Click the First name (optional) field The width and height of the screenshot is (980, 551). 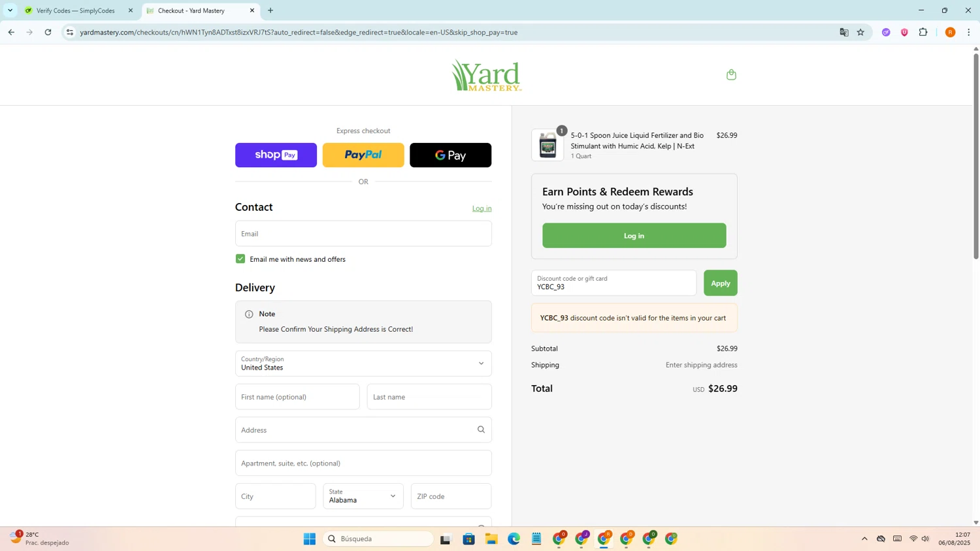pyautogui.click(x=297, y=397)
